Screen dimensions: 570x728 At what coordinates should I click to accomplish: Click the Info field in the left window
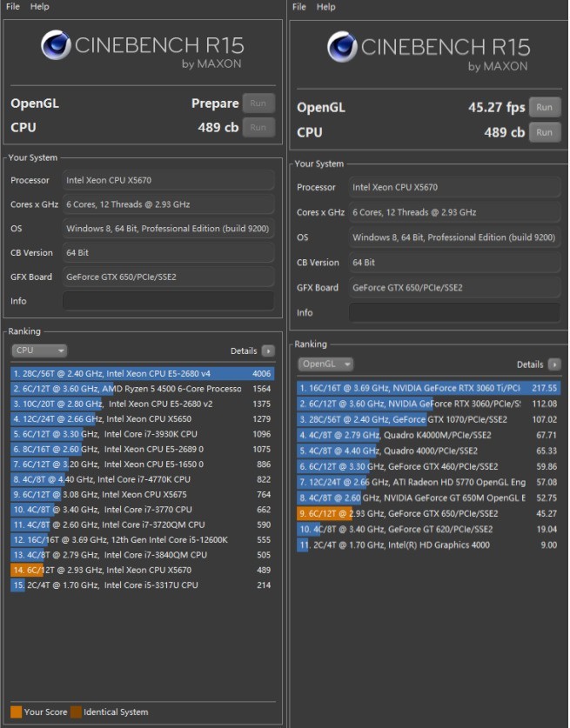click(x=167, y=301)
